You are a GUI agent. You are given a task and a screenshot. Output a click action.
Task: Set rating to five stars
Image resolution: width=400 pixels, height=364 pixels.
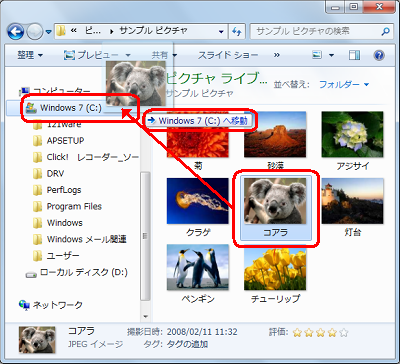click(344, 332)
